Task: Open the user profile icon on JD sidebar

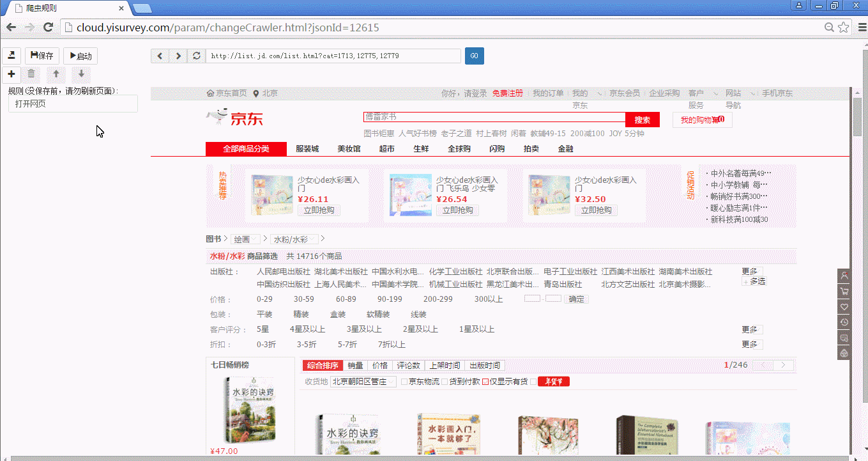Action: tap(844, 276)
